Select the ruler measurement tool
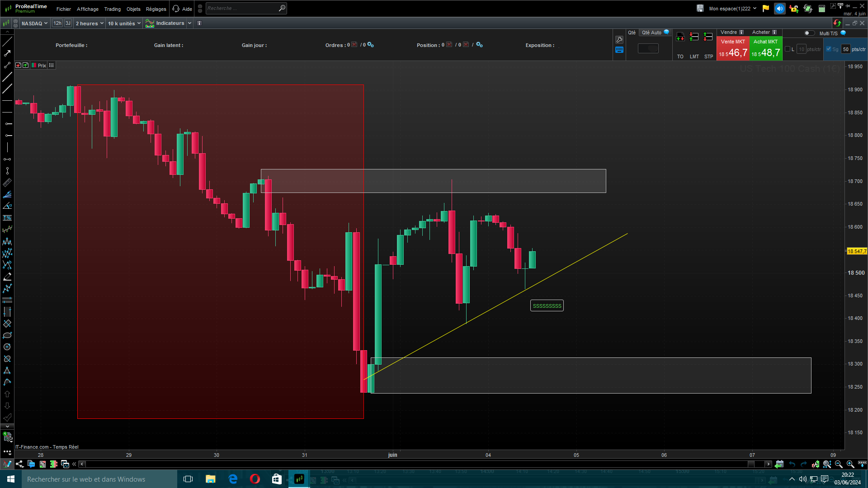This screenshot has width=868, height=488. coord(7,183)
